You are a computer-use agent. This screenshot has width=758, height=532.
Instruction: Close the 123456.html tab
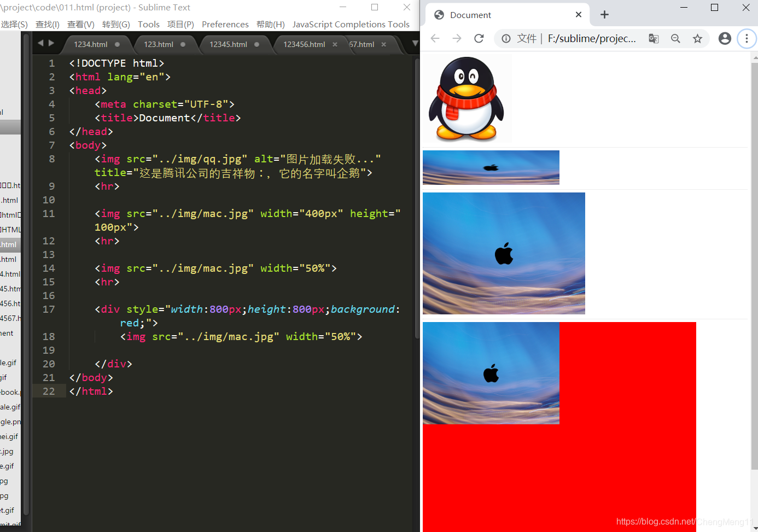click(x=335, y=44)
